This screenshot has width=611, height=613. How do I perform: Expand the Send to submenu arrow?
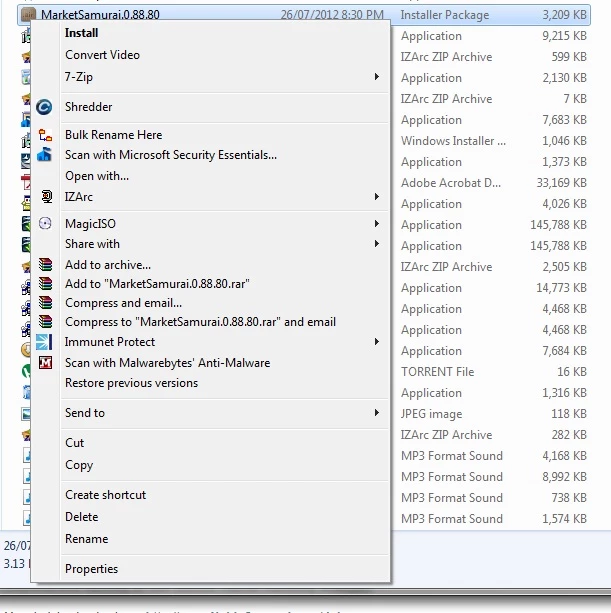click(x=376, y=412)
